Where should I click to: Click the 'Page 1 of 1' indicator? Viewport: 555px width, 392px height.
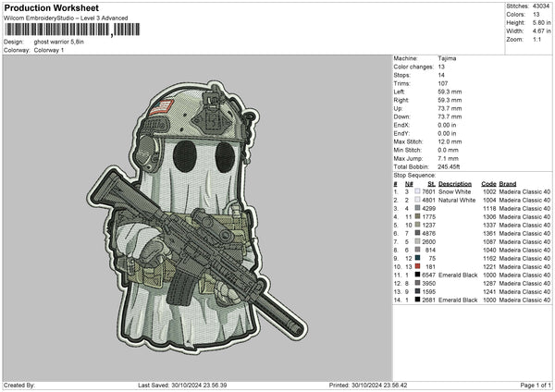pyautogui.click(x=536, y=385)
